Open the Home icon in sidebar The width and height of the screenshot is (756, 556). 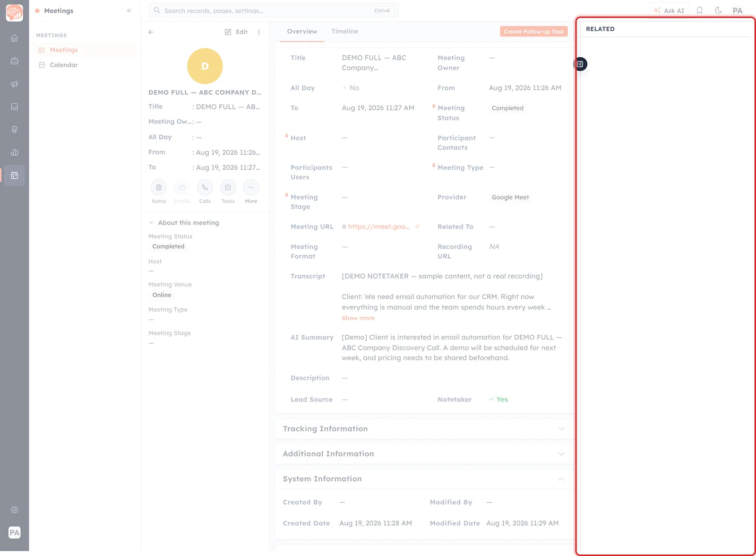click(15, 38)
